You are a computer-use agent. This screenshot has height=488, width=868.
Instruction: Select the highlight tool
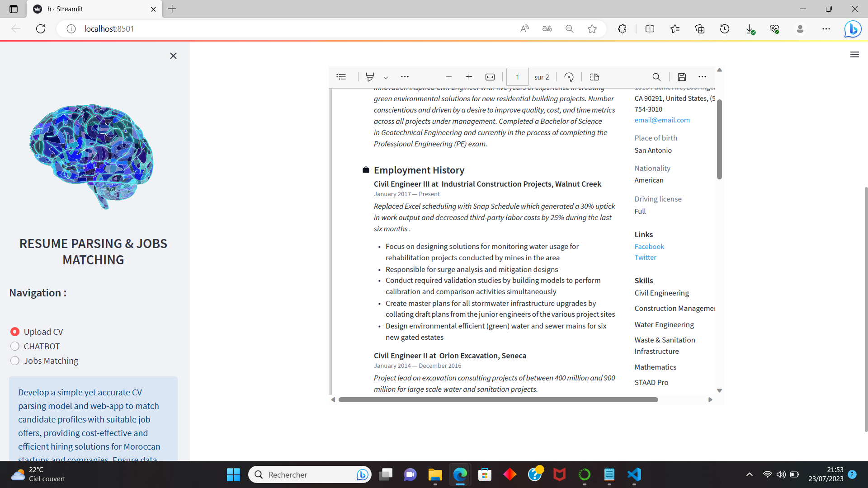tap(370, 77)
